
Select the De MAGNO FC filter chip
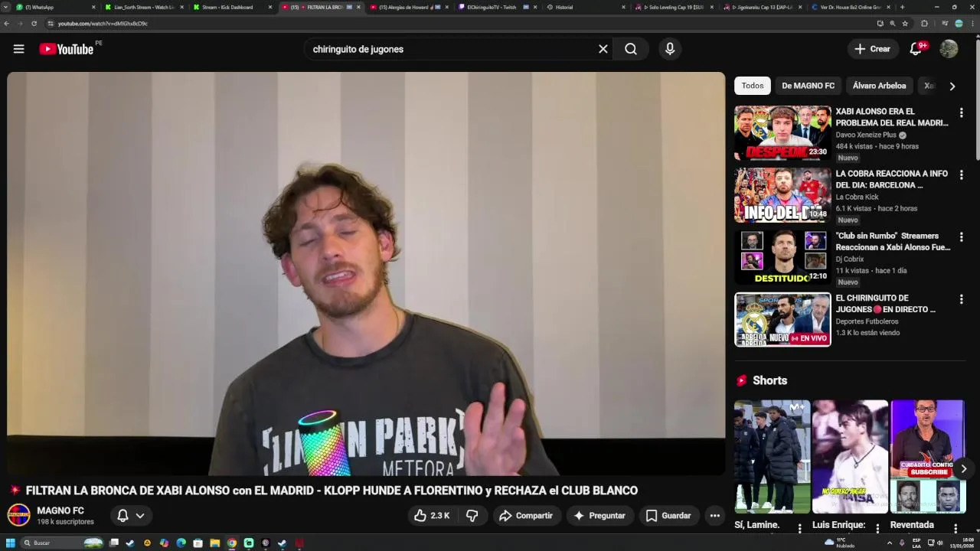808,86
